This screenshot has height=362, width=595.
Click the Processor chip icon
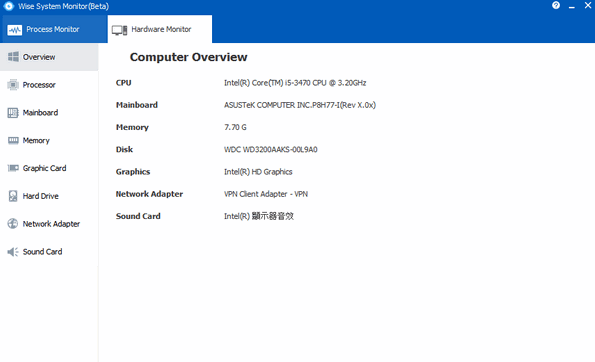pyautogui.click(x=13, y=85)
